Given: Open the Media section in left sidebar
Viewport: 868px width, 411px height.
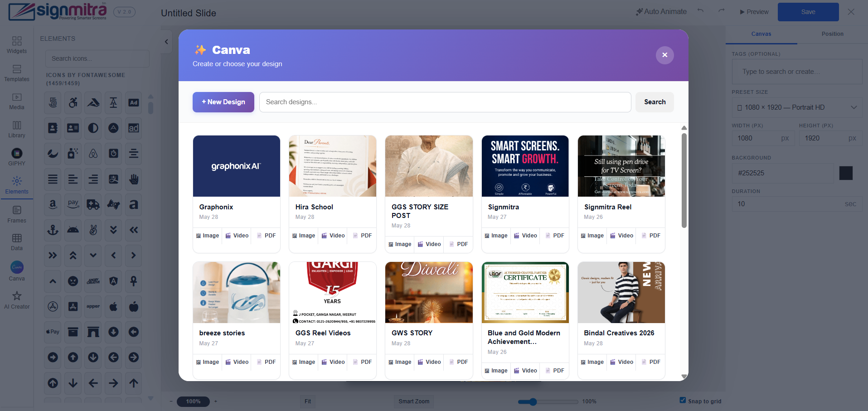Looking at the screenshot, I should pyautogui.click(x=17, y=101).
